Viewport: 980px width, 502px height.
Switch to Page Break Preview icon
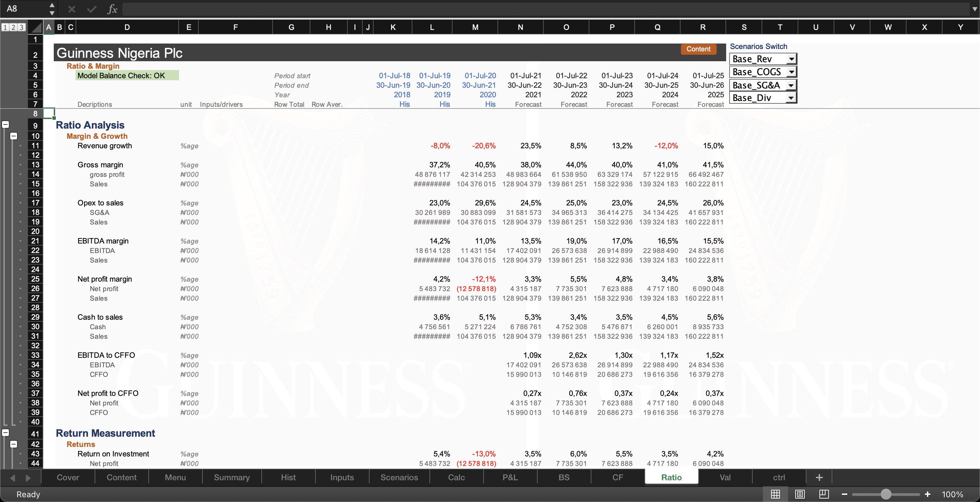(824, 494)
